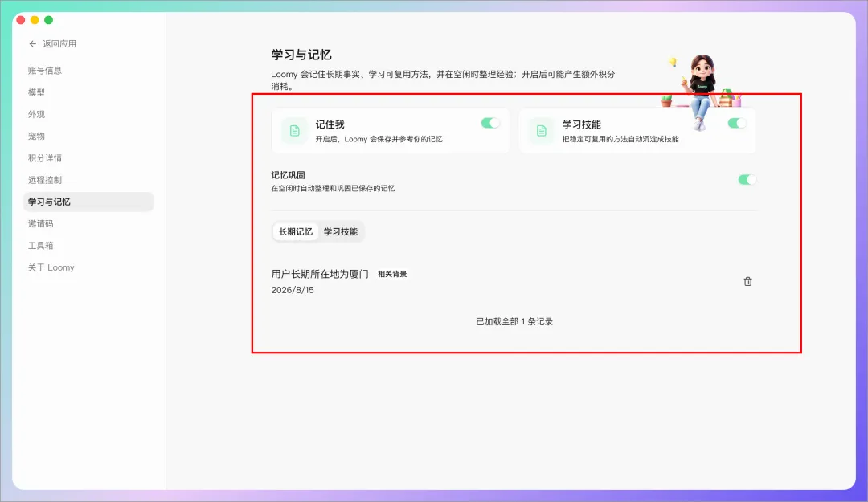Toggle the 学习技能 switch
This screenshot has width=868, height=502.
[737, 123]
